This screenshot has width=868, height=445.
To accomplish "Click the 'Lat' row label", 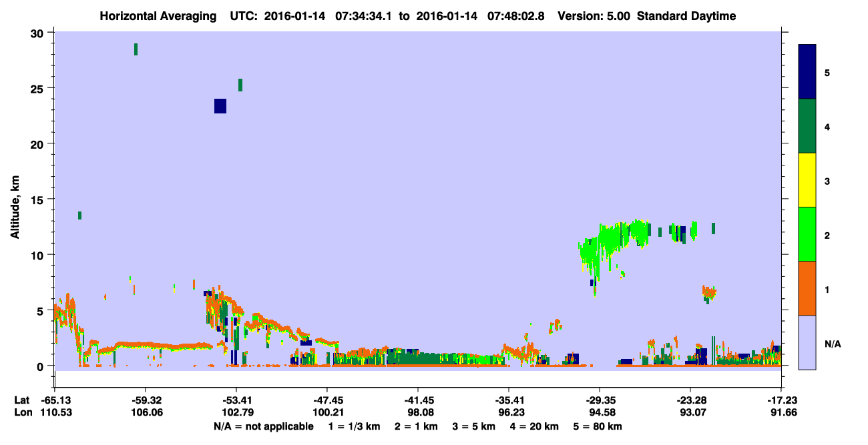I will 22,400.
